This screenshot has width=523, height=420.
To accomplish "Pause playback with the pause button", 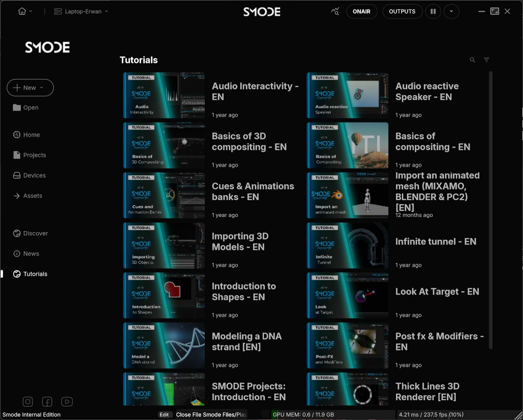I will pyautogui.click(x=433, y=11).
